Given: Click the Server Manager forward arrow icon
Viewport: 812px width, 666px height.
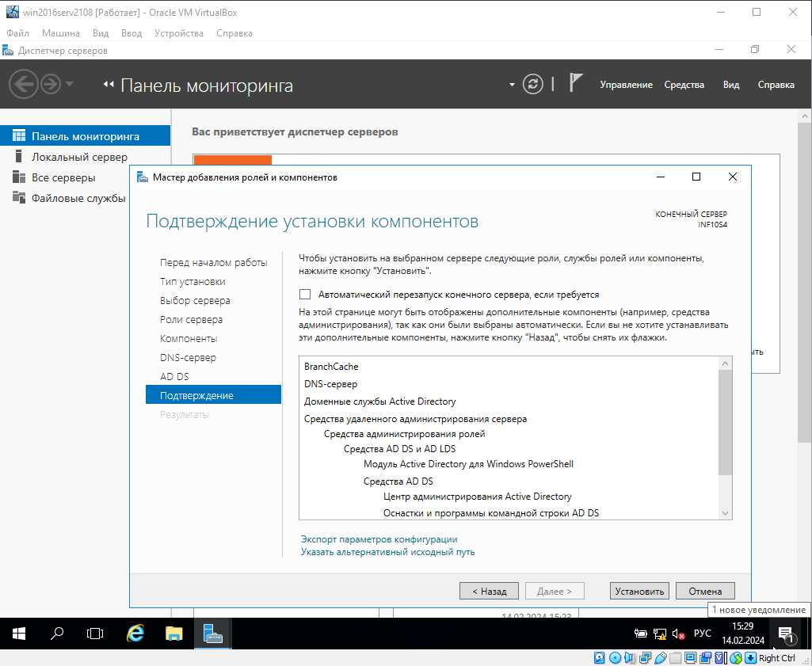Looking at the screenshot, I should click(x=51, y=84).
